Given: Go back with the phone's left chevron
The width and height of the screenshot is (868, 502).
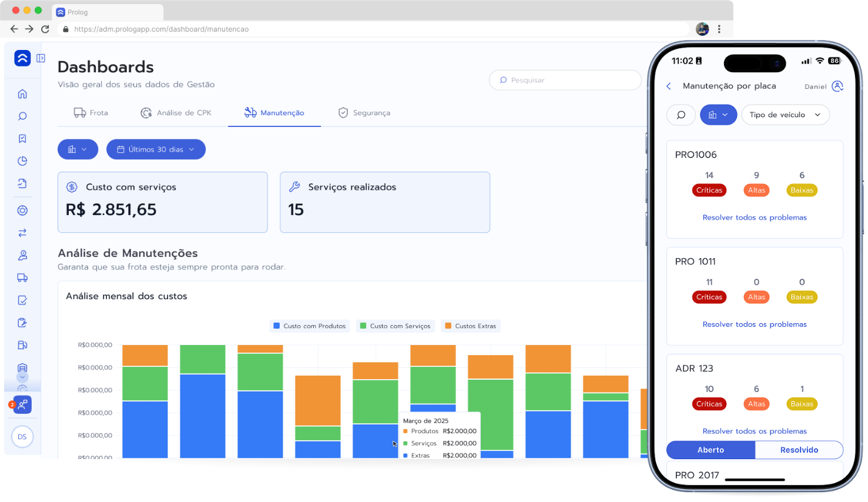Looking at the screenshot, I should point(669,86).
